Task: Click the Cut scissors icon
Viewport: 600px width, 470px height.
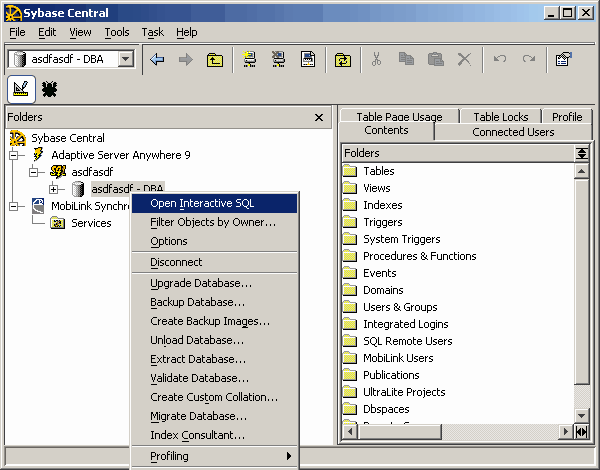Action: 377,59
